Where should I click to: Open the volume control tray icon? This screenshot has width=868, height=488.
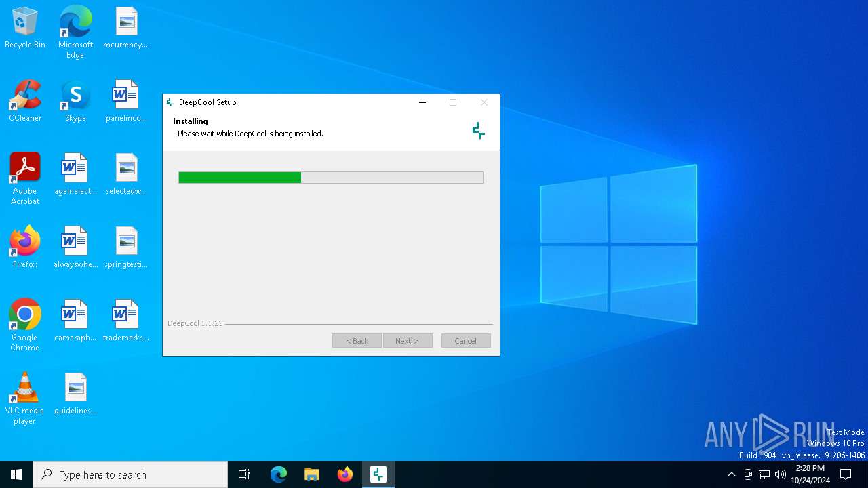tap(781, 474)
